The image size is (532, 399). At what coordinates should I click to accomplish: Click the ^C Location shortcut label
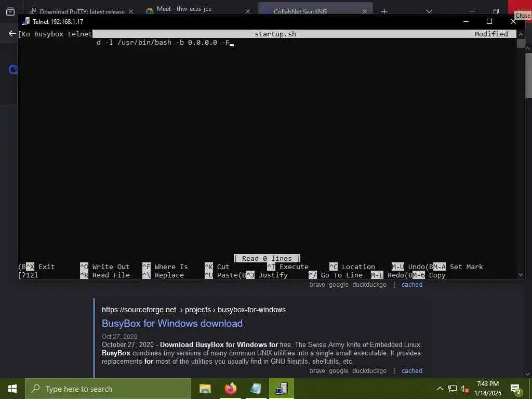pos(352,267)
